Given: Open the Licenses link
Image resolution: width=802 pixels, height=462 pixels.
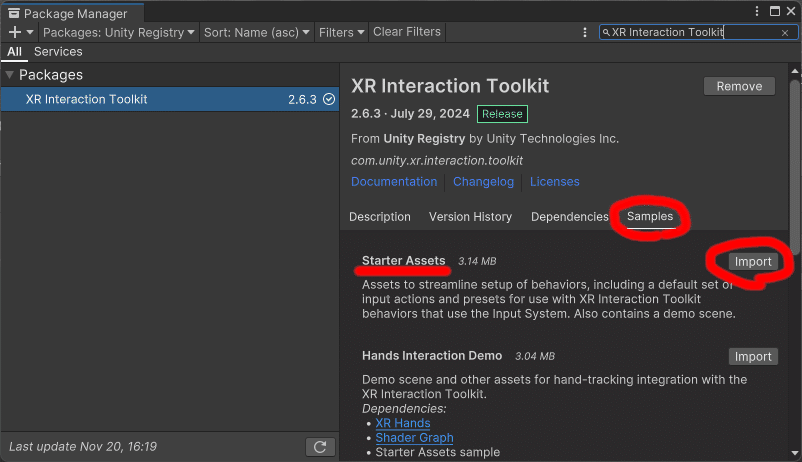Looking at the screenshot, I should (554, 182).
